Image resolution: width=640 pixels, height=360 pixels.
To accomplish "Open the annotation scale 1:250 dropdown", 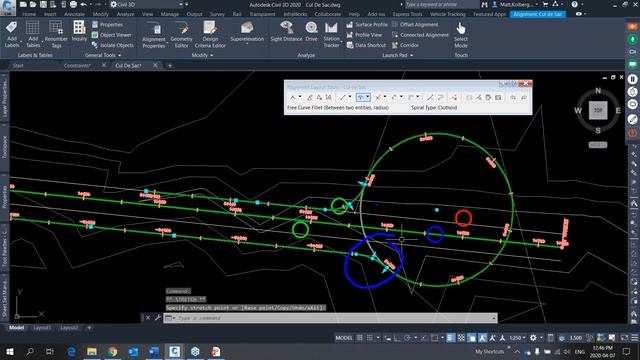I will coord(517,338).
